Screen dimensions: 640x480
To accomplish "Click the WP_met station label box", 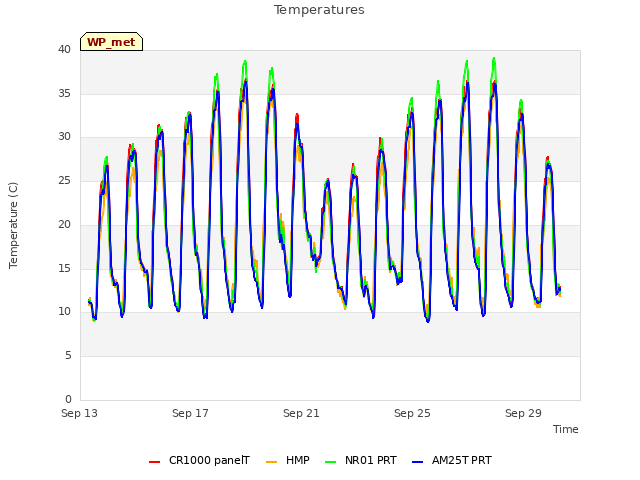I will [x=111, y=42].
